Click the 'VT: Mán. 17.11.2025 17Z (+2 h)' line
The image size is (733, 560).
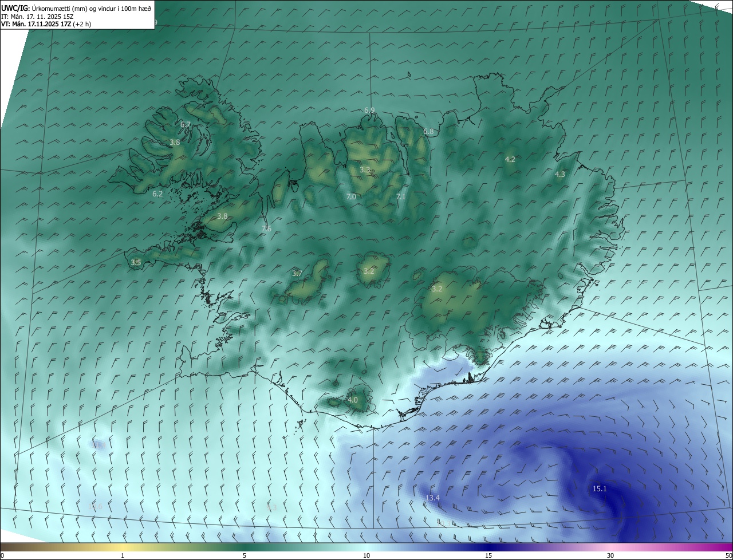(46, 24)
